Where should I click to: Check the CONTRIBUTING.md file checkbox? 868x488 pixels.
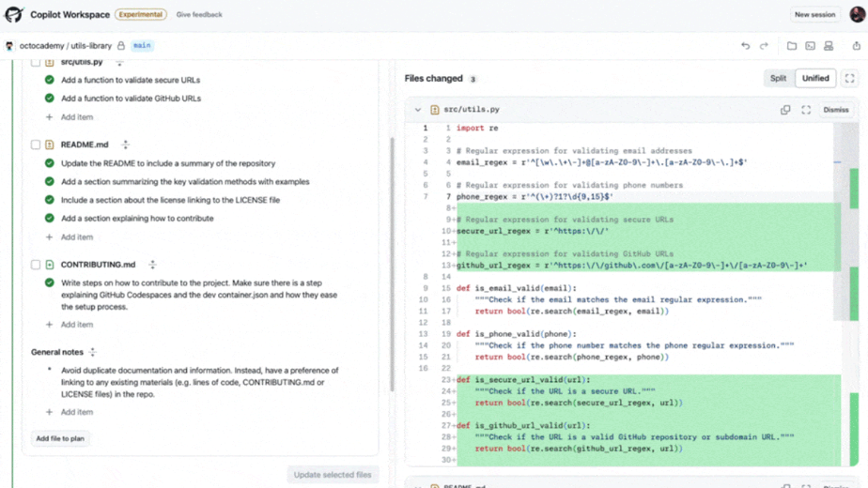[x=36, y=265]
